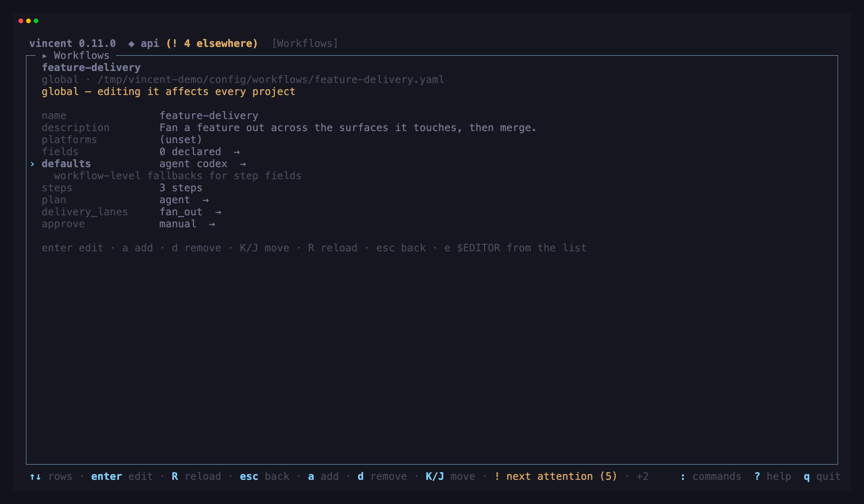This screenshot has height=504, width=864.
Task: Click the 3 steps value
Action: pos(181,188)
